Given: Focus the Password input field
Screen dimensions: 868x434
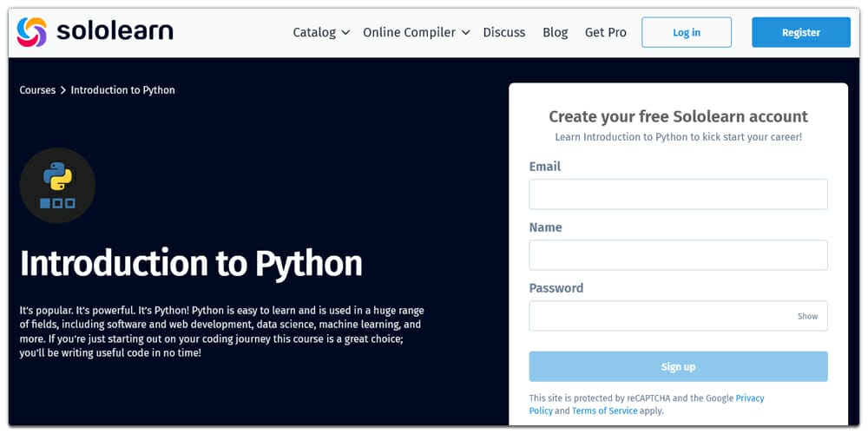Looking at the screenshot, I should click(678, 316).
